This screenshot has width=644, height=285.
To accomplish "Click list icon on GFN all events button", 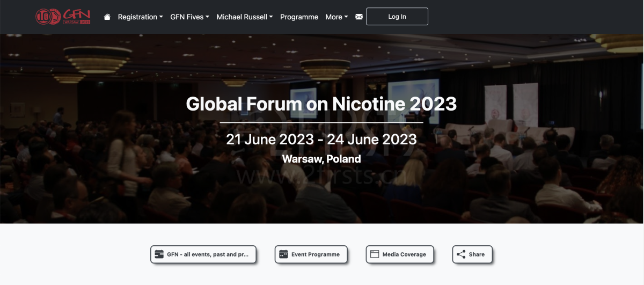I will coord(159,254).
